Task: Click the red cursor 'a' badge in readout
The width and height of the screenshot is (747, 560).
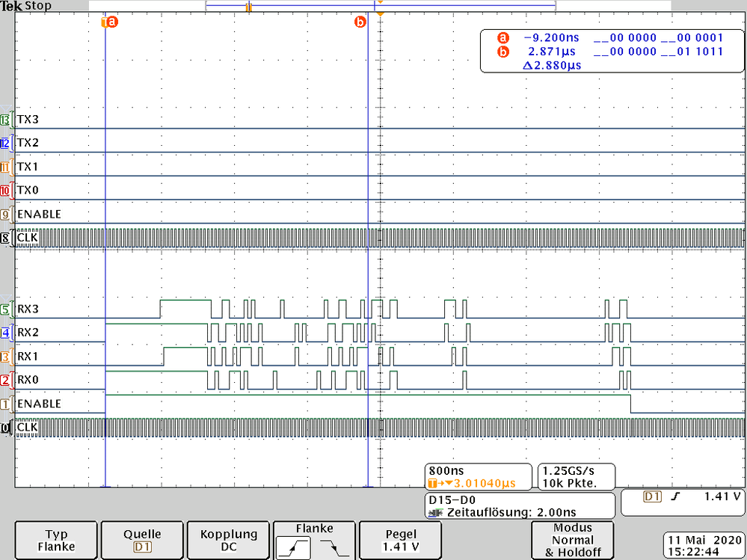Action: click(503, 37)
